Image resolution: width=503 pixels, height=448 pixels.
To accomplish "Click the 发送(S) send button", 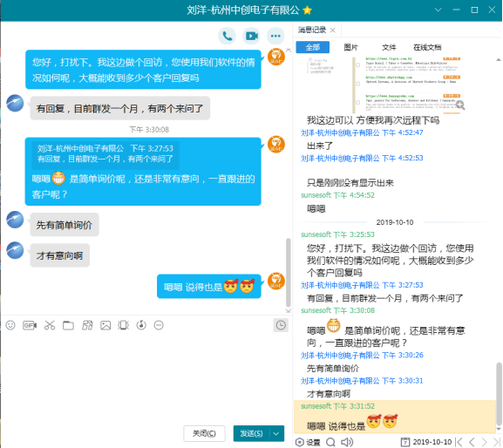I will pyautogui.click(x=251, y=433).
